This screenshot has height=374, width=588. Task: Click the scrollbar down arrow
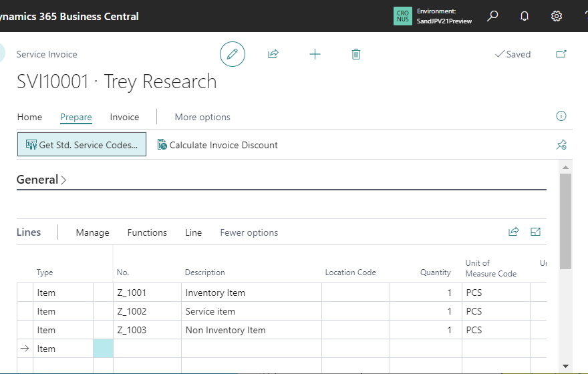[x=565, y=366]
